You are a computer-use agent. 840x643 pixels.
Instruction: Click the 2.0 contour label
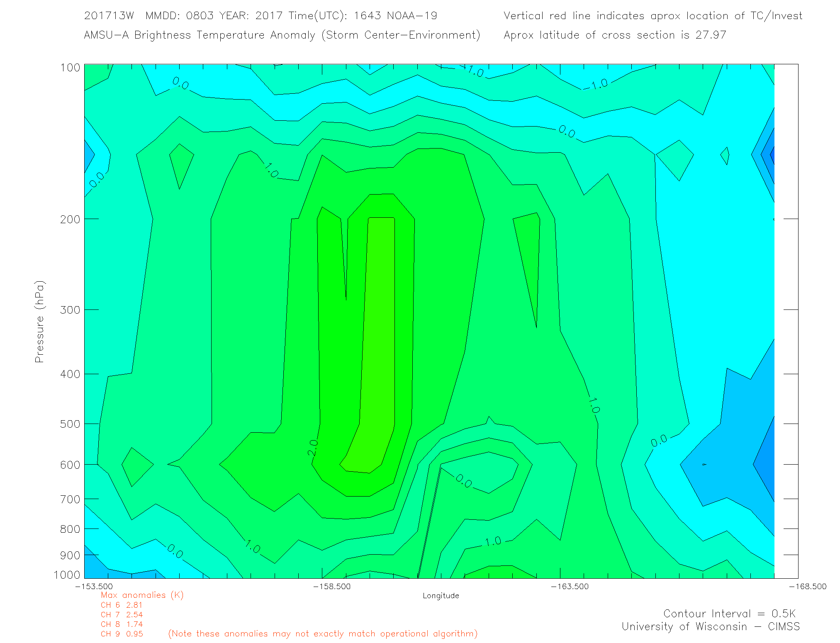point(313,448)
